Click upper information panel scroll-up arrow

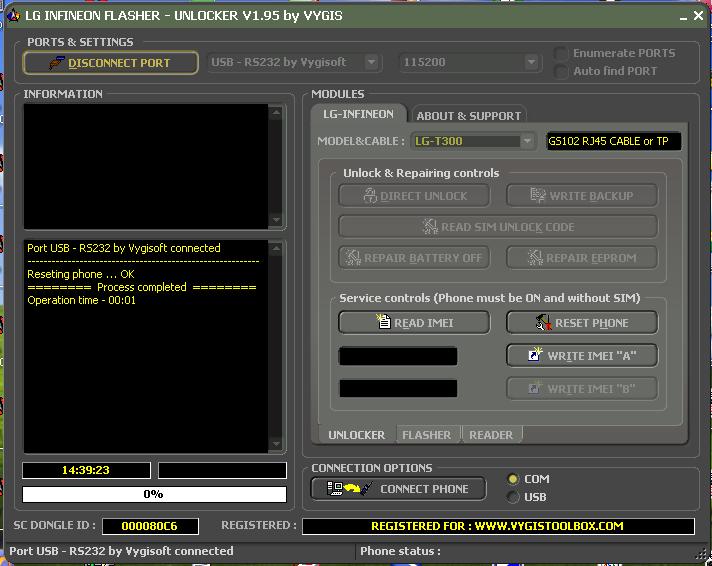tap(276, 112)
